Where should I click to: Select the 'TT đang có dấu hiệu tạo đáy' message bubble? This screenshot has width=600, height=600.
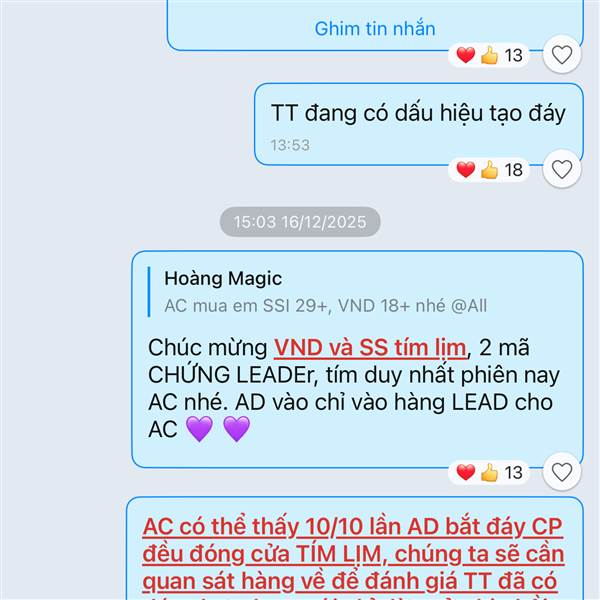click(x=419, y=124)
